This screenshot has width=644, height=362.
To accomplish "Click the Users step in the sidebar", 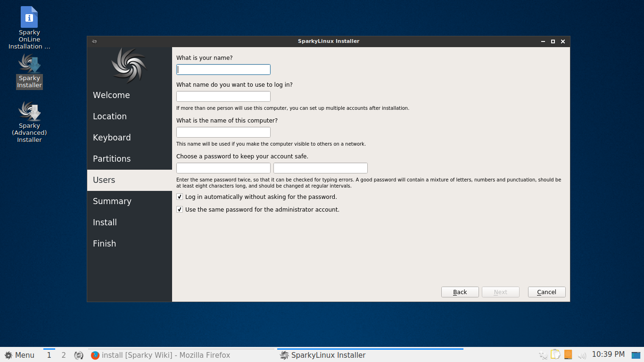I will click(130, 180).
